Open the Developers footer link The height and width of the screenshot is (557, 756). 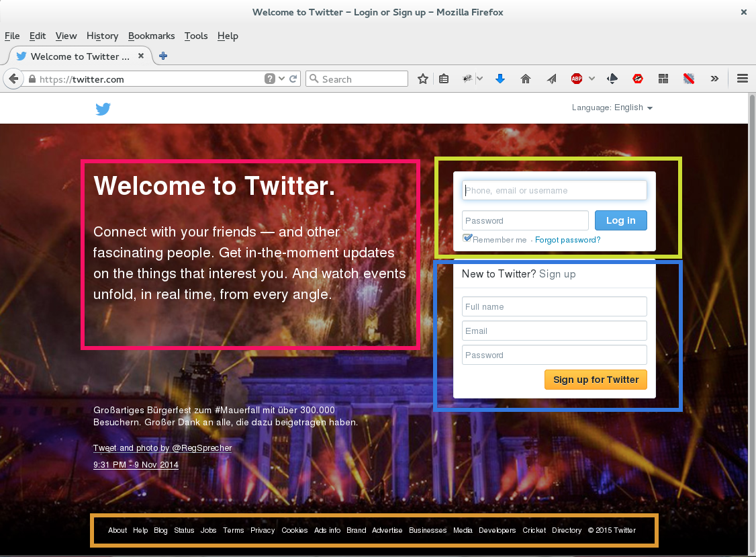coord(497,530)
